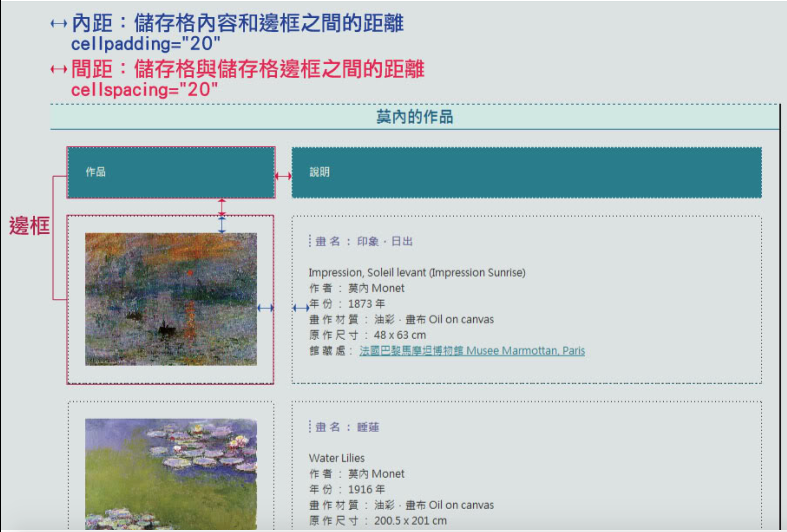The image size is (787, 532).
Task: Click the 畫名:睡蓮 title heading
Action: point(347,427)
